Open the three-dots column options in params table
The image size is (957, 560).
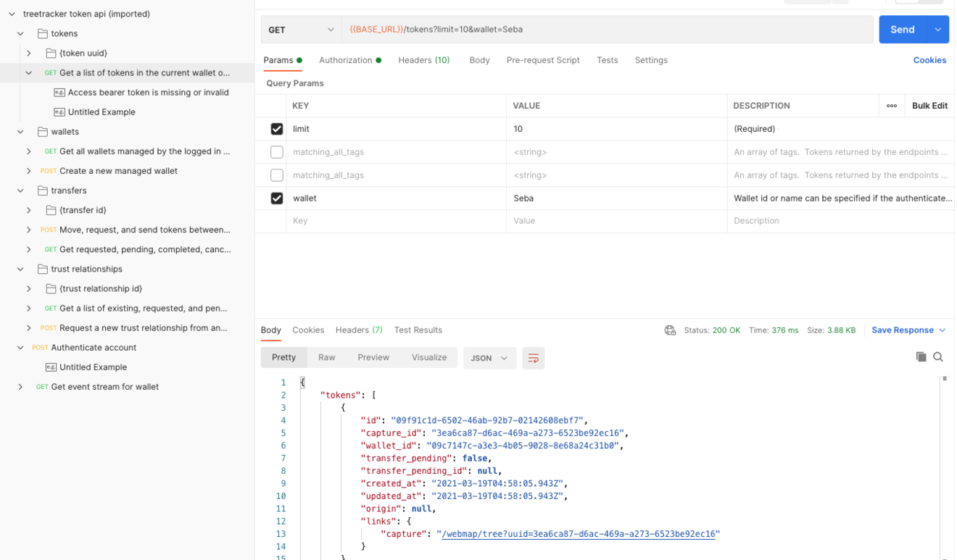pos(892,106)
